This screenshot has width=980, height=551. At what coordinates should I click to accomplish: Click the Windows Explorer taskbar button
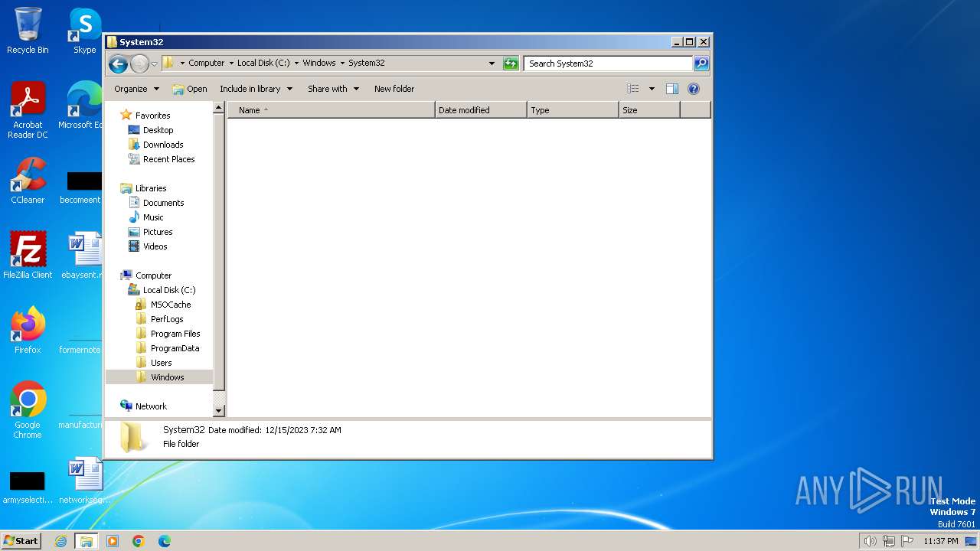pos(86,541)
